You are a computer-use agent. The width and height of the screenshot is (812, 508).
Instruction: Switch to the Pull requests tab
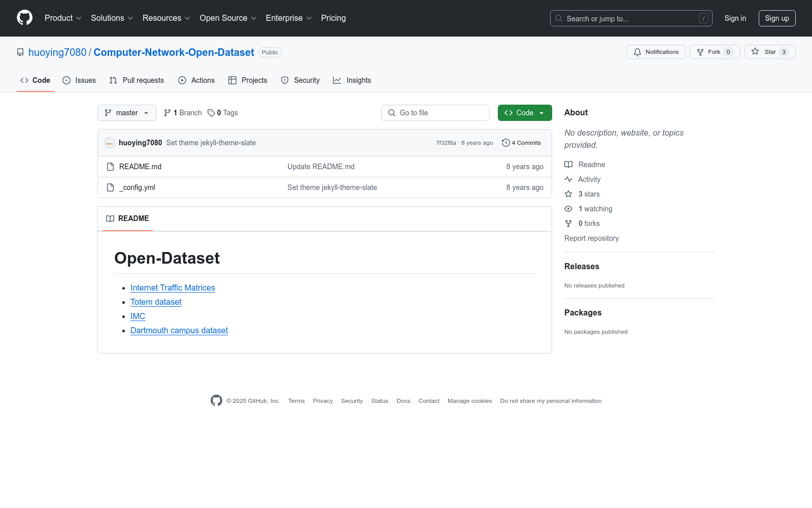click(x=137, y=80)
